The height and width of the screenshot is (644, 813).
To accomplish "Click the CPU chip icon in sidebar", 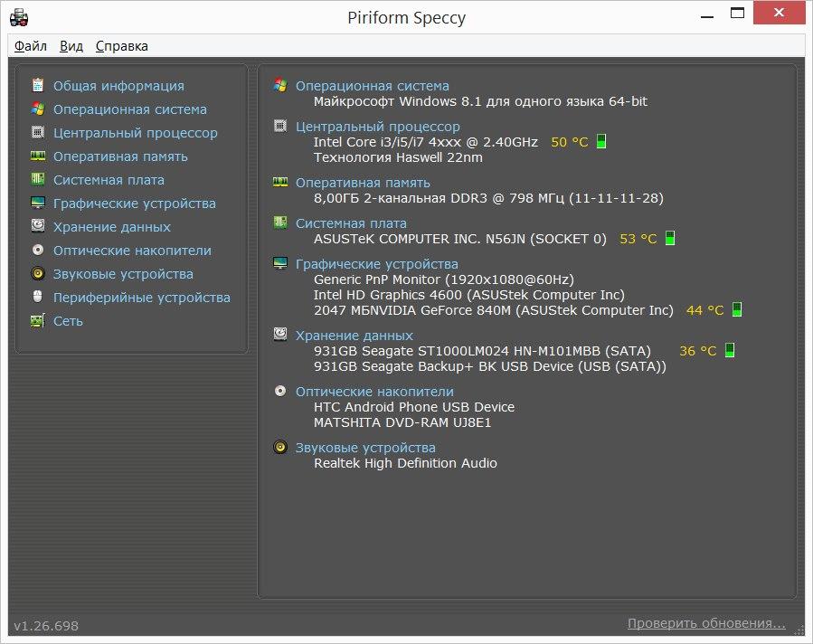I will (38, 132).
